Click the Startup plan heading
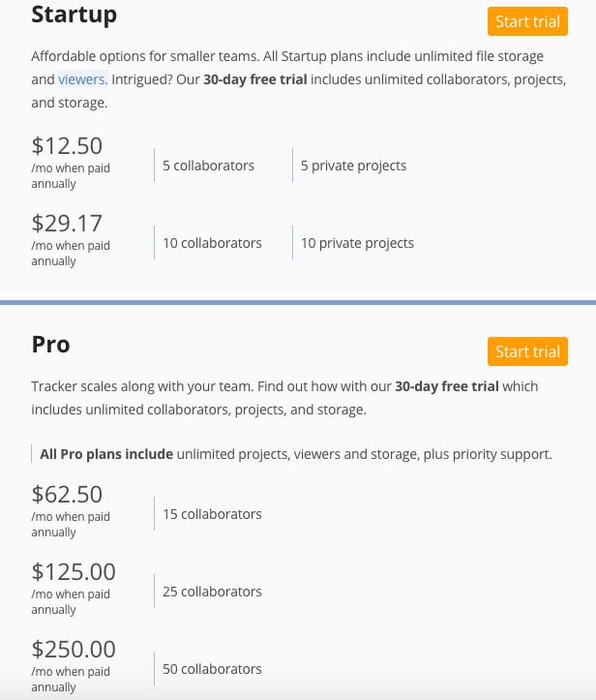The image size is (596, 700). pos(74,15)
